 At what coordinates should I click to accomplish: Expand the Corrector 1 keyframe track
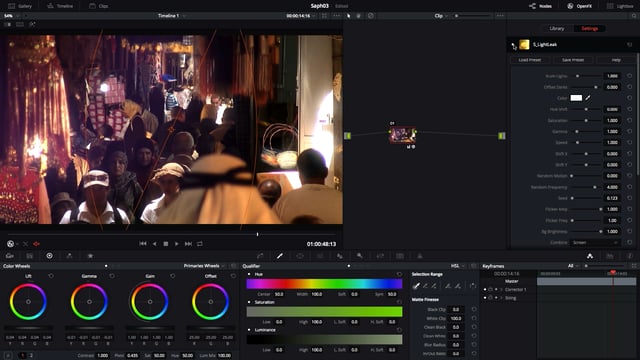pyautogui.click(x=501, y=289)
